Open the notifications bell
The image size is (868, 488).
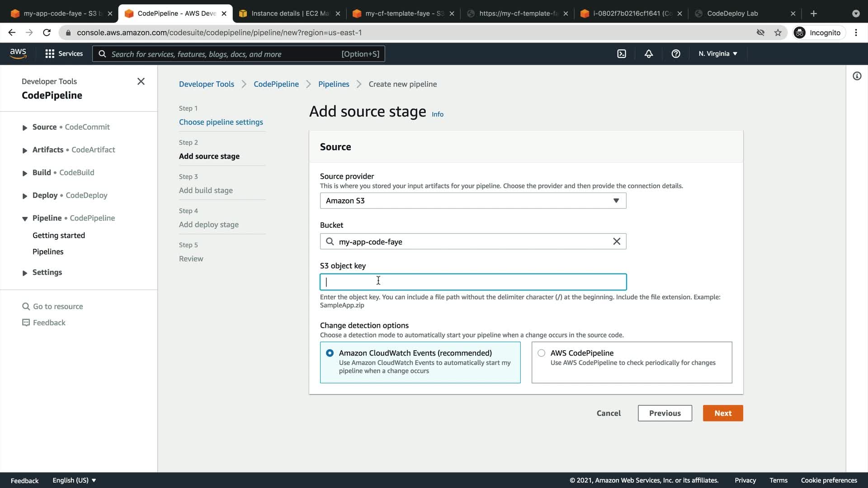[649, 54]
